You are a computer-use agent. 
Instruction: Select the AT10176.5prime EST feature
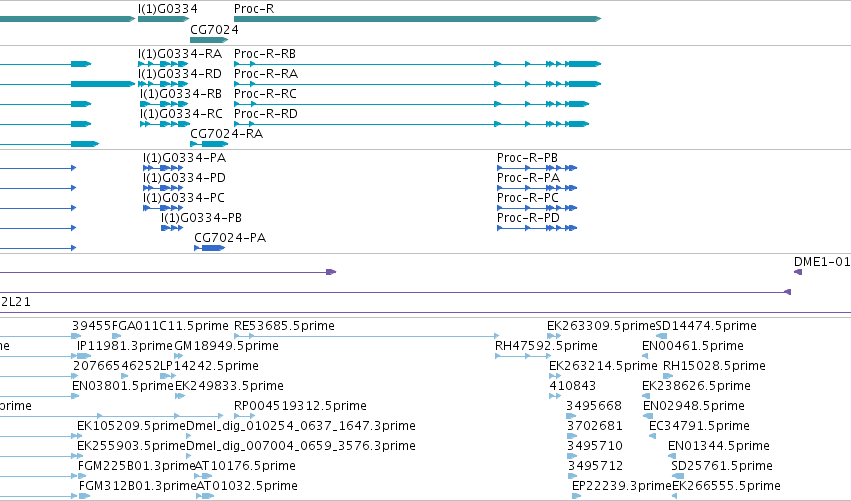pos(203,476)
